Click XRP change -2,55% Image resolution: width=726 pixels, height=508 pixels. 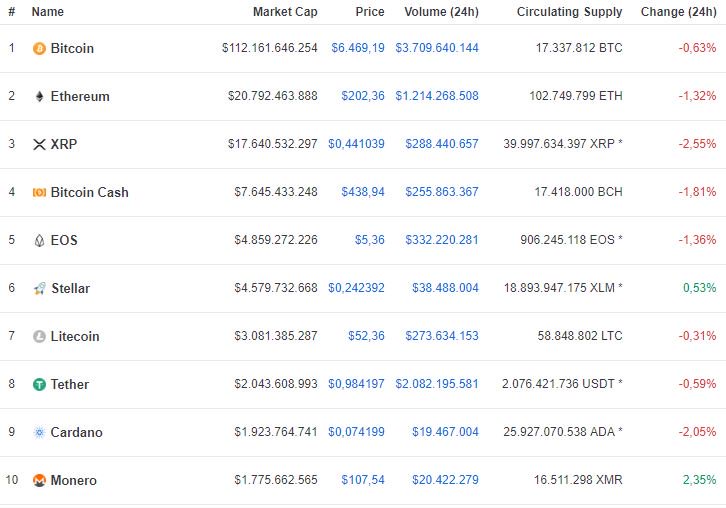[698, 144]
